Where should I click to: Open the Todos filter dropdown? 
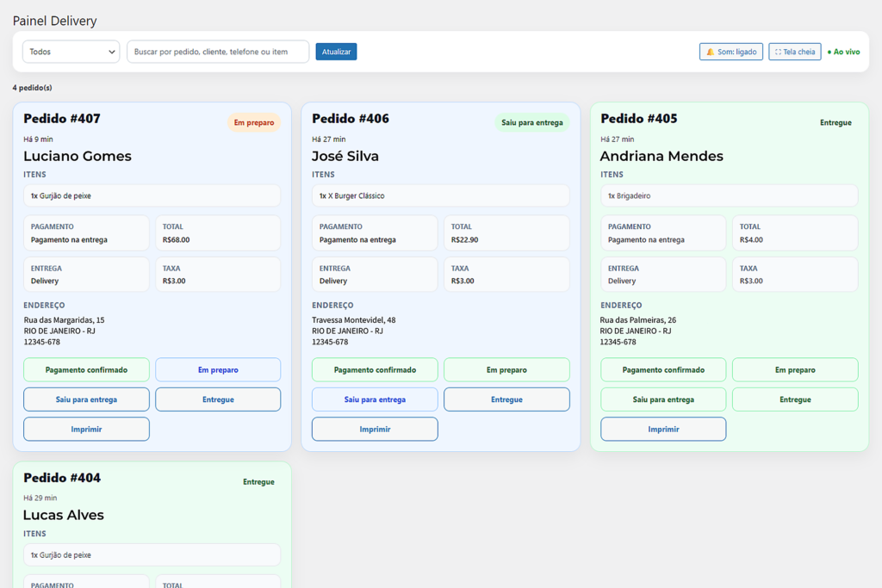point(71,52)
